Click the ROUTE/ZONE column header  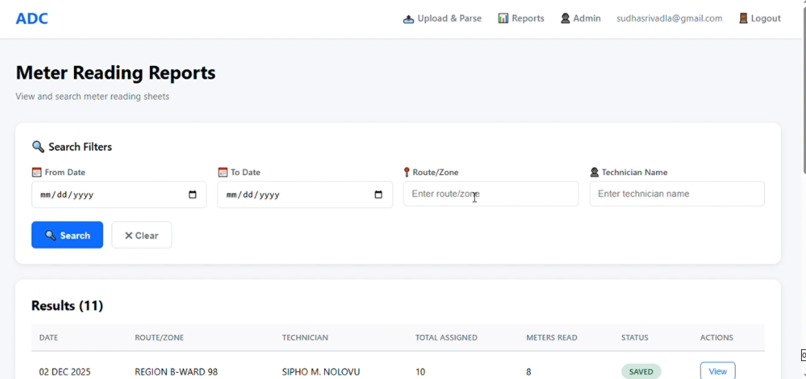point(159,338)
